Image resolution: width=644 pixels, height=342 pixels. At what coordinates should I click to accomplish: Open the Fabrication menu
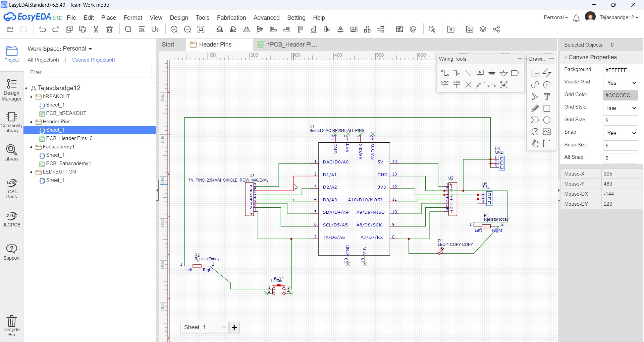(231, 18)
